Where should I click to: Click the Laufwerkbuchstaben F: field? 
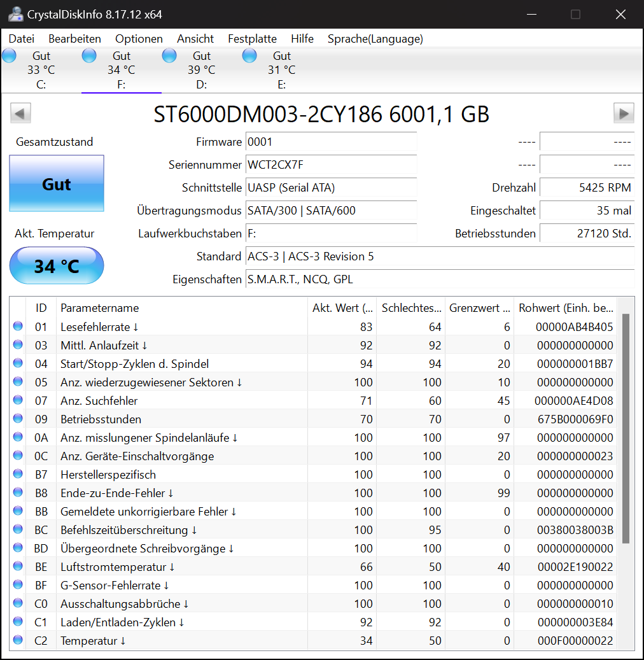(x=332, y=233)
